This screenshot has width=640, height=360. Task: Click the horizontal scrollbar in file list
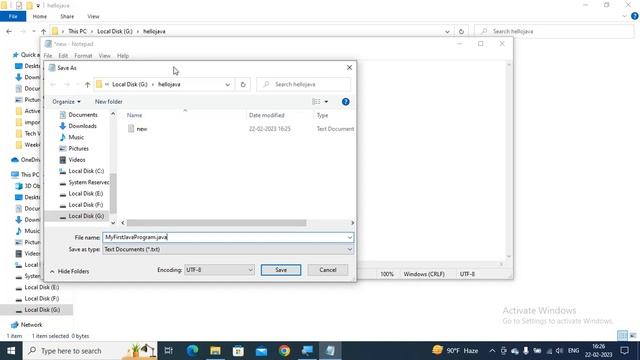(216, 223)
